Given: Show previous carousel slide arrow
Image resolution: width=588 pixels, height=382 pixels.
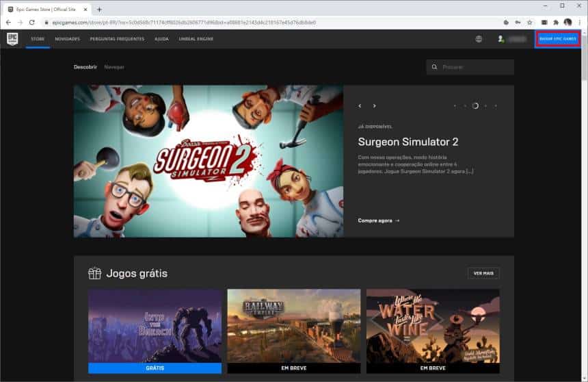Looking at the screenshot, I should pos(360,106).
